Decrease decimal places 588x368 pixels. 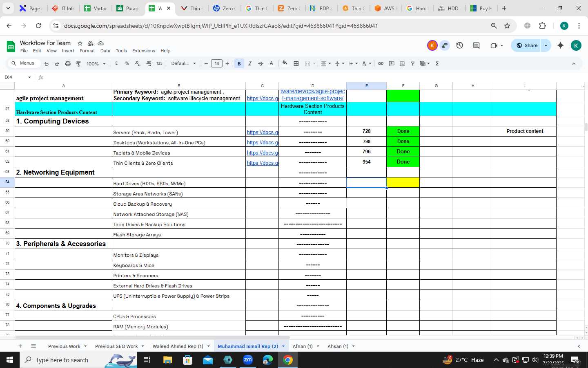[138, 63]
